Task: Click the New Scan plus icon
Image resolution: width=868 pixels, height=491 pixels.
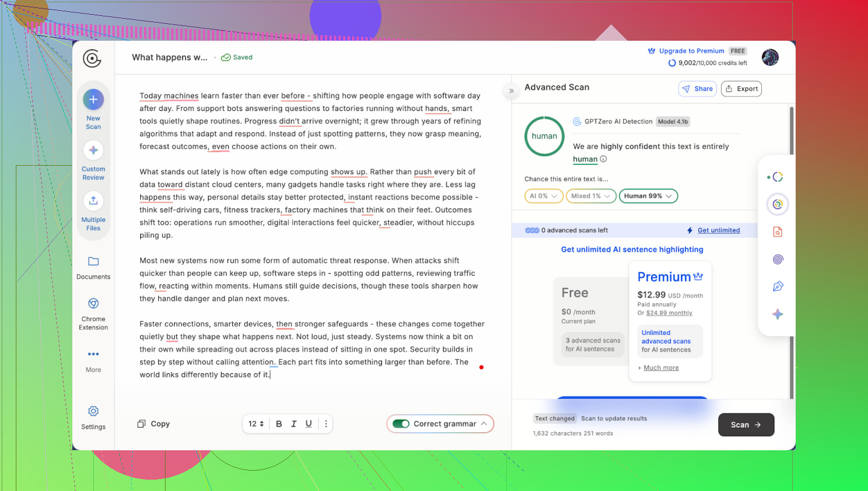Action: [x=93, y=100]
